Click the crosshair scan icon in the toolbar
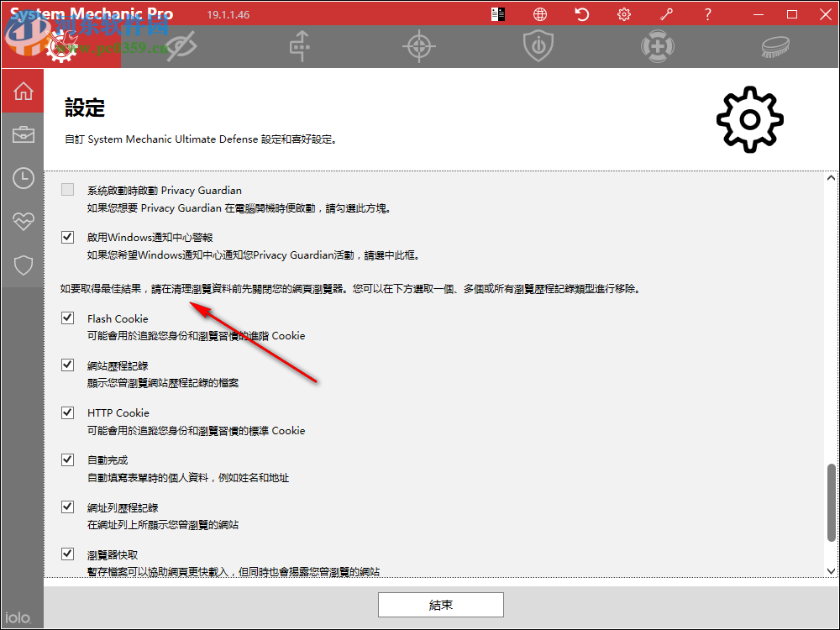The image size is (840, 630). (418, 46)
